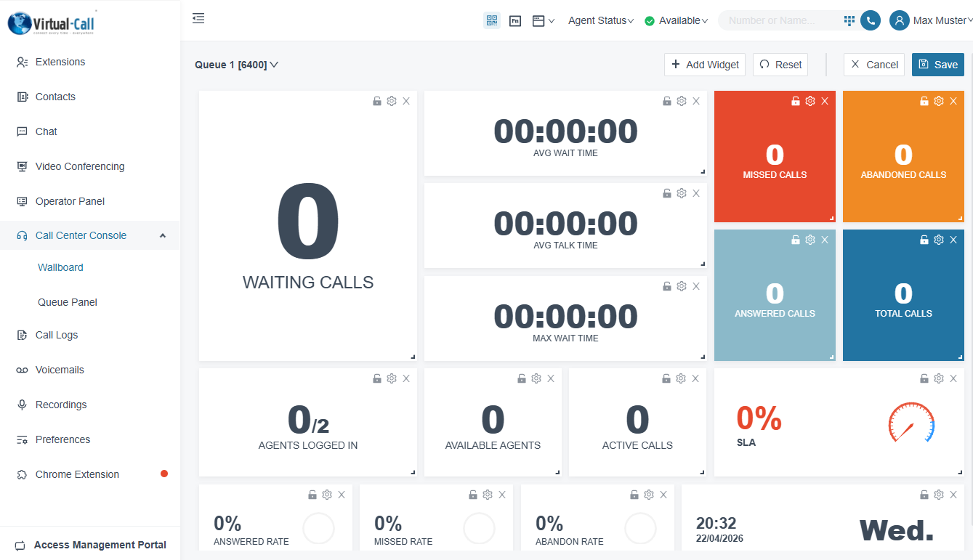Screen dimensions: 973x560
Task: Open the QR code icon in top bar
Action: [x=492, y=20]
